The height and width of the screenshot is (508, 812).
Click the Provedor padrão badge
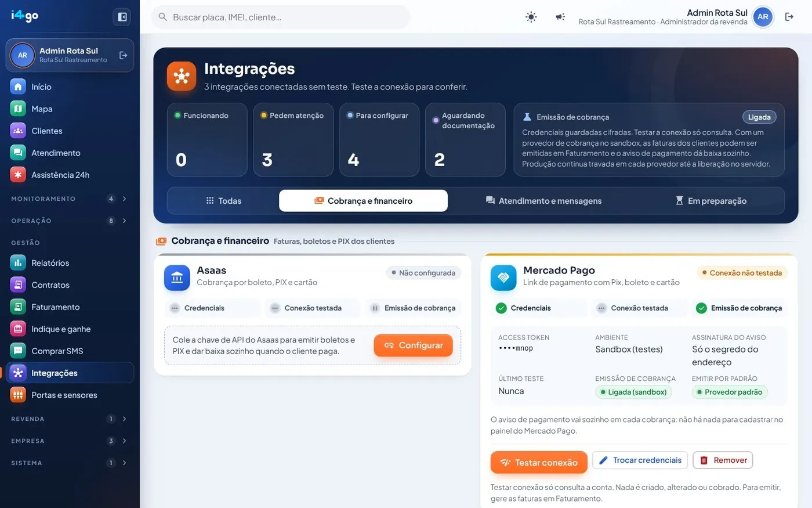[x=730, y=392]
